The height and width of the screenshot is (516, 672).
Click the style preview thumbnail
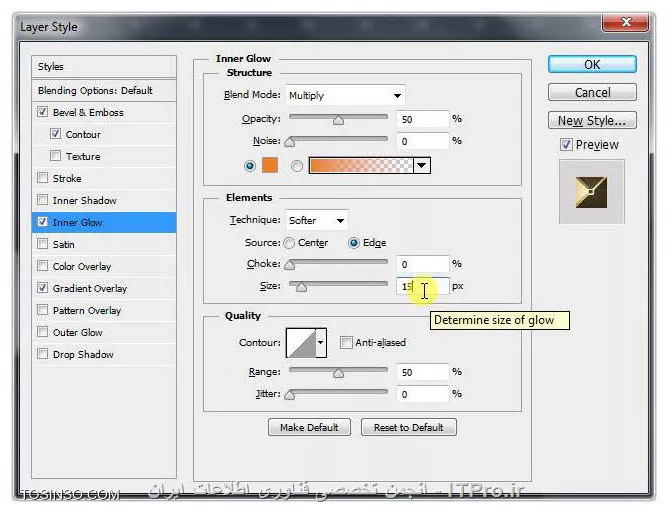click(591, 192)
